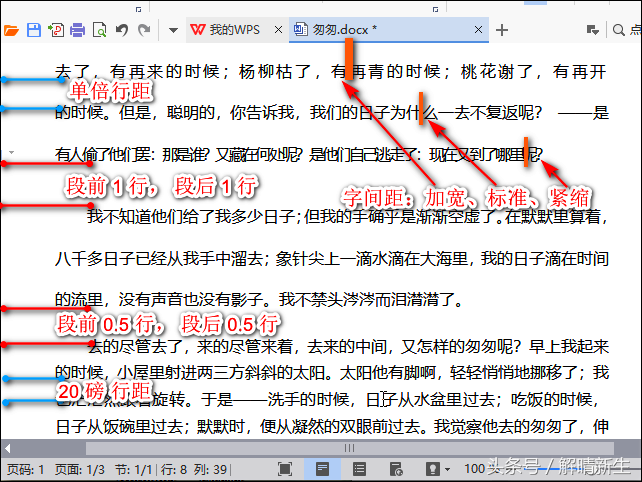
Task: Undo the last action
Action: click(122, 30)
